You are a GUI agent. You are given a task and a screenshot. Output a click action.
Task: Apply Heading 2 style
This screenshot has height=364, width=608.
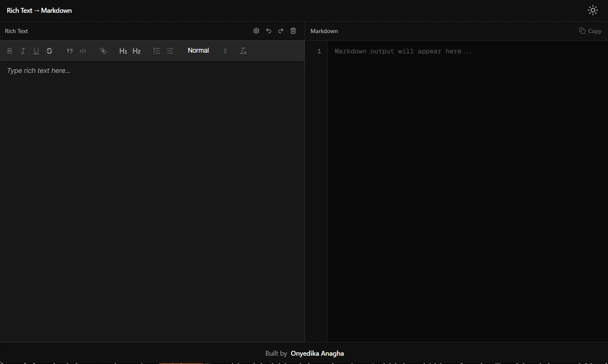coord(136,51)
